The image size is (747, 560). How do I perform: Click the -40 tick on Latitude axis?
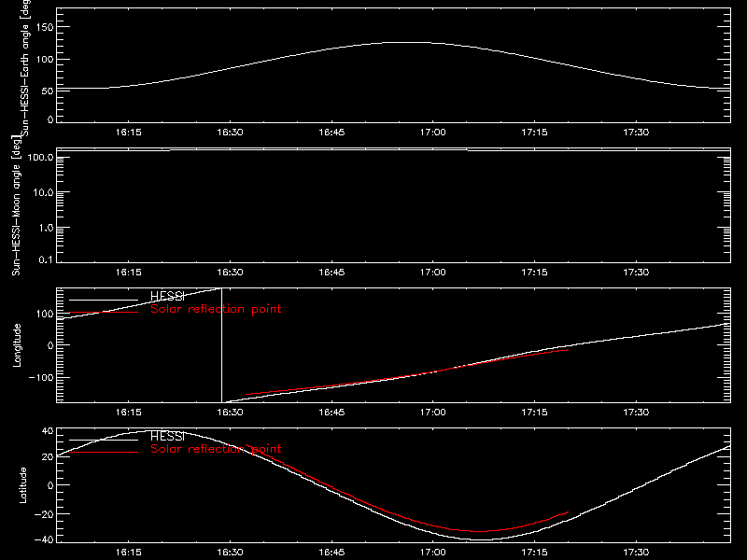[x=44, y=539]
